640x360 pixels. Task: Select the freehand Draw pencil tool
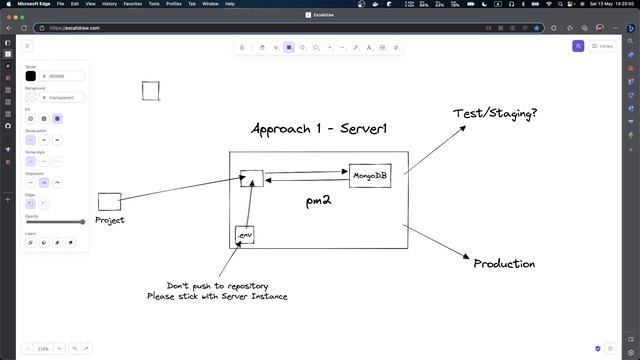(356, 48)
